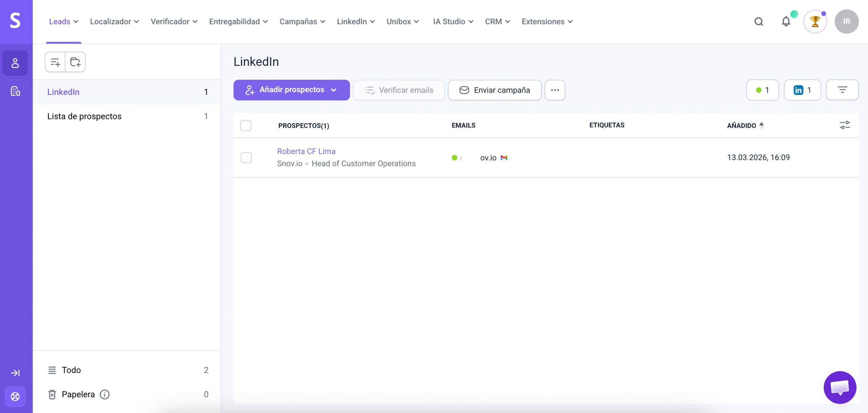This screenshot has width=868, height=413.
Task: Open the filter icon button
Action: point(842,90)
